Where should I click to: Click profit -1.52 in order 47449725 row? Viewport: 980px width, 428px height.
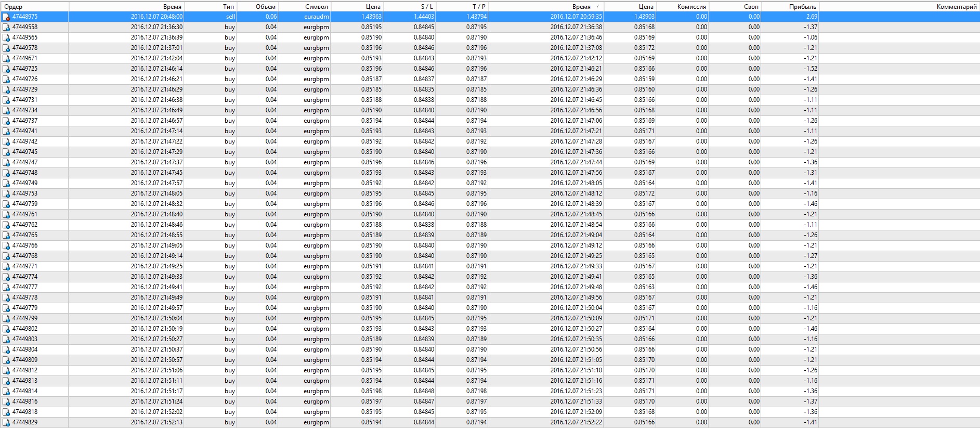coord(811,69)
